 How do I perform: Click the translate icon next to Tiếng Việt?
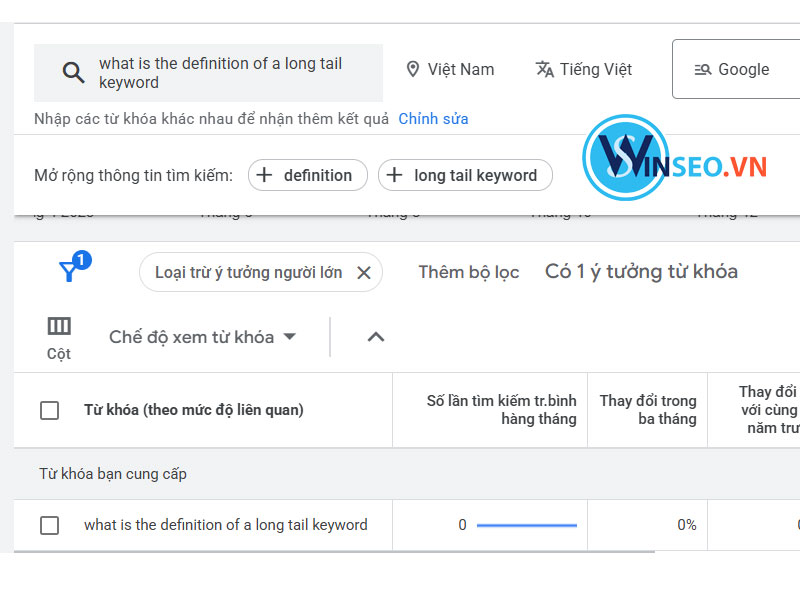click(x=545, y=69)
